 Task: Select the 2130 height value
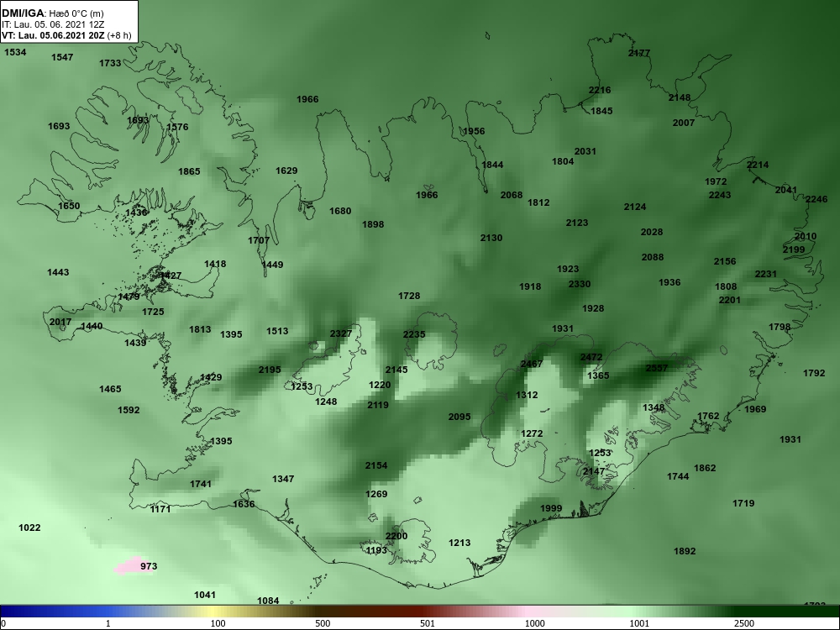click(x=491, y=238)
